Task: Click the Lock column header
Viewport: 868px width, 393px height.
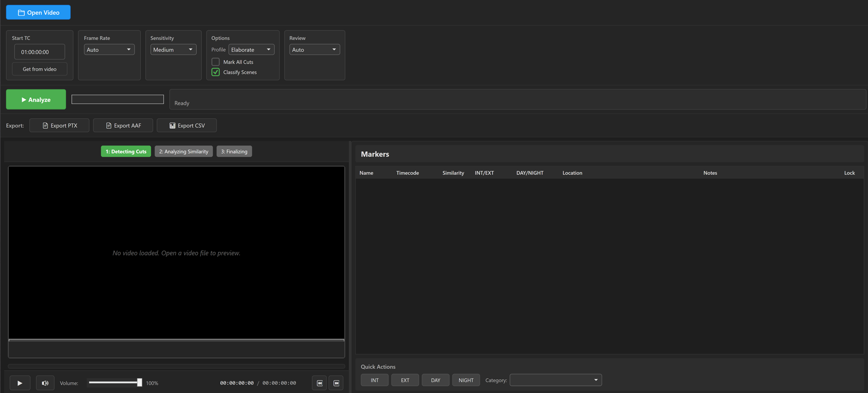Action: coord(850,173)
